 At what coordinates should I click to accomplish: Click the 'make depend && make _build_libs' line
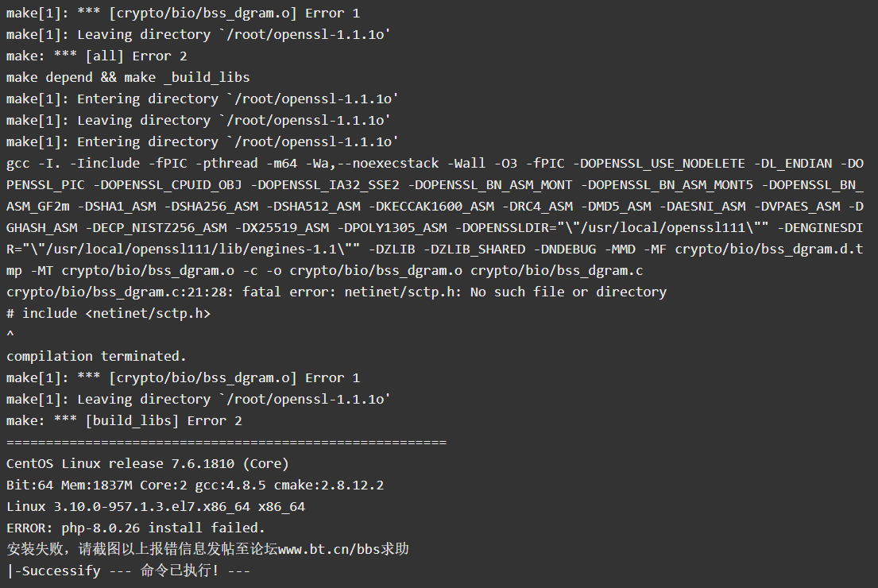pos(128,77)
